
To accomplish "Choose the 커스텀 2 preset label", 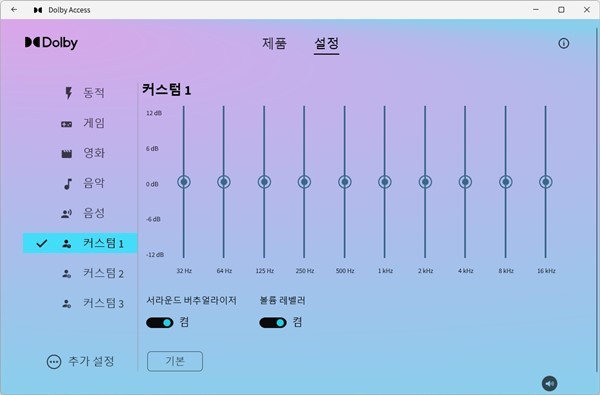I will [x=103, y=273].
